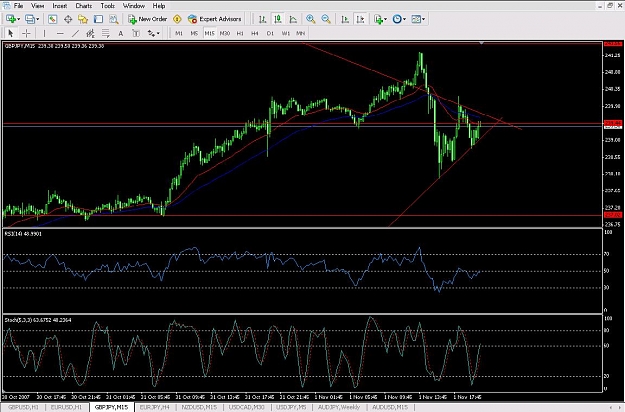Open the Insert menu
The width and height of the screenshot is (625, 412).
60,6
